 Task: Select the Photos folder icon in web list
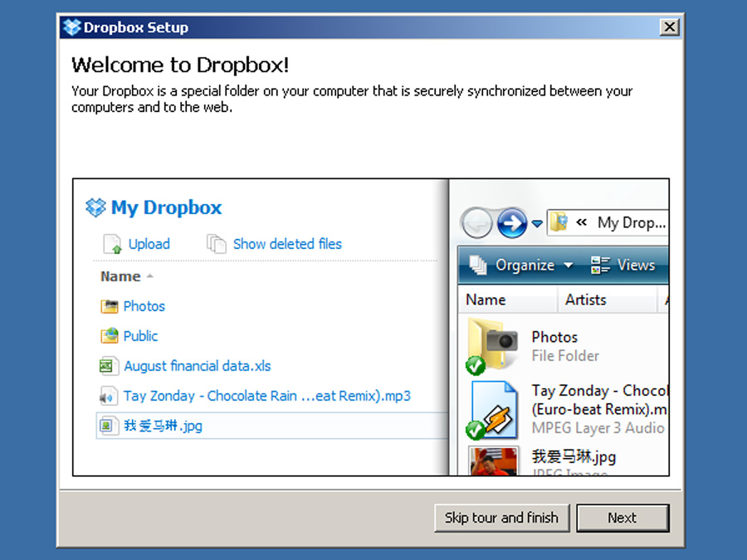point(109,306)
